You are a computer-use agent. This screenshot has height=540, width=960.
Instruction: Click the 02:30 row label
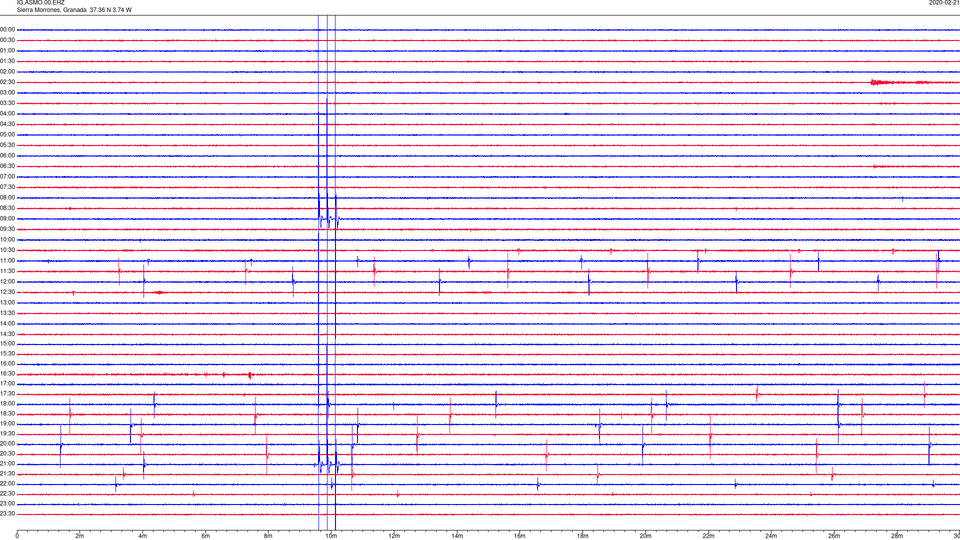click(x=8, y=82)
